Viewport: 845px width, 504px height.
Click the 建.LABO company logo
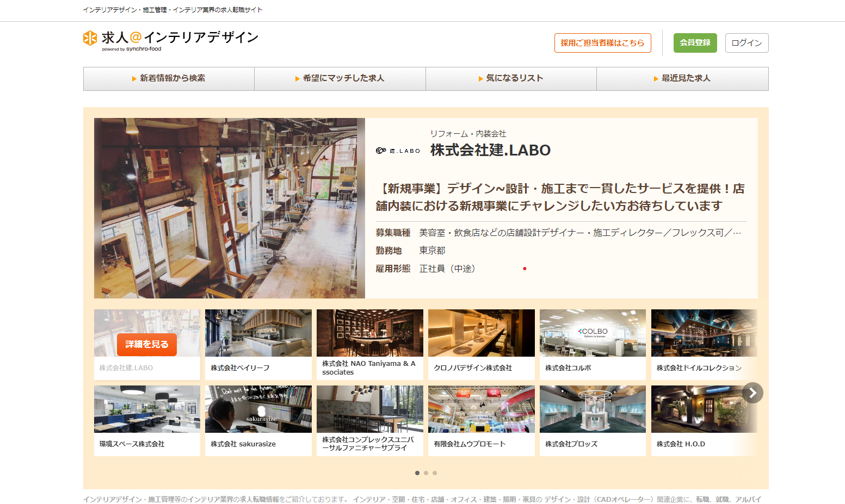pos(398,151)
